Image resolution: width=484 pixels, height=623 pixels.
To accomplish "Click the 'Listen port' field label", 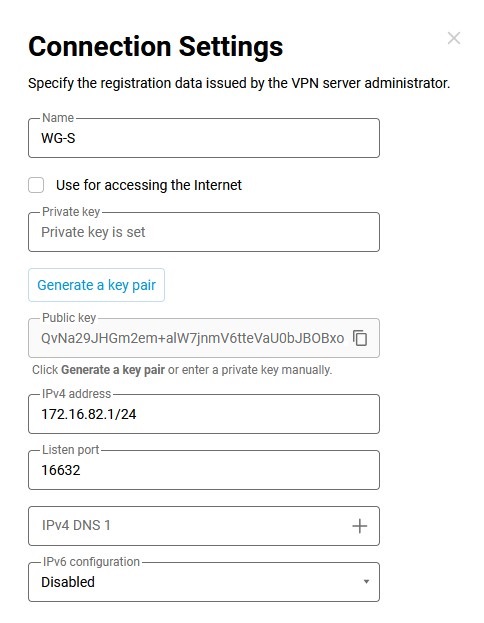I will (71, 450).
